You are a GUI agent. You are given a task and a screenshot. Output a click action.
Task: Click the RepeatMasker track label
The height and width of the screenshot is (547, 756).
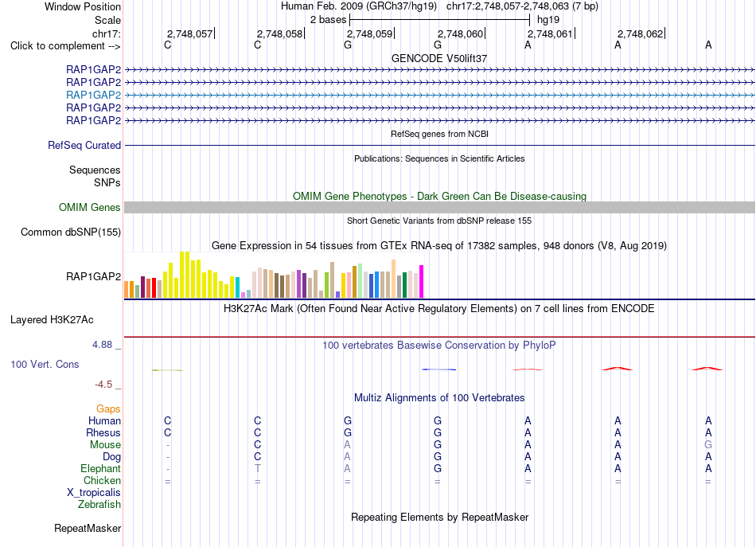click(x=88, y=528)
